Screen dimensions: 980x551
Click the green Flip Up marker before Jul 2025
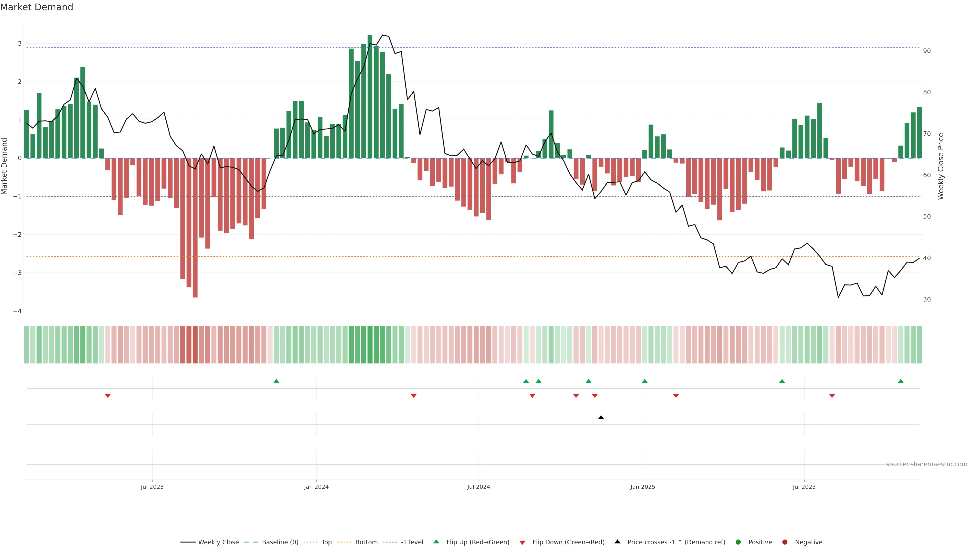(x=782, y=381)
